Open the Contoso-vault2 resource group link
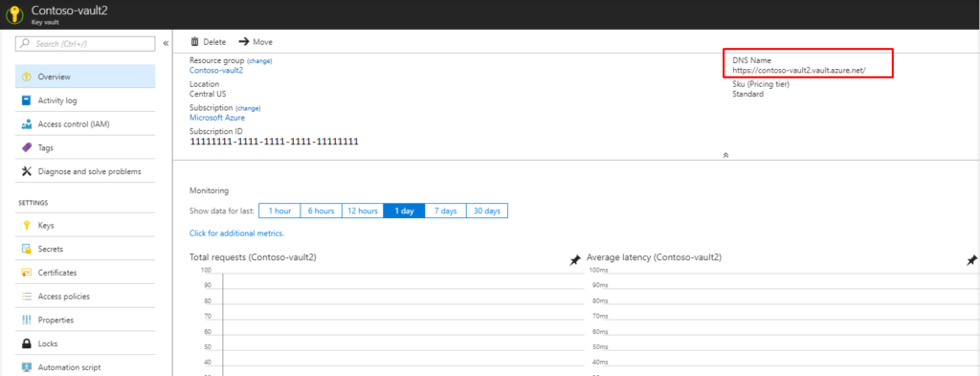 tap(216, 71)
